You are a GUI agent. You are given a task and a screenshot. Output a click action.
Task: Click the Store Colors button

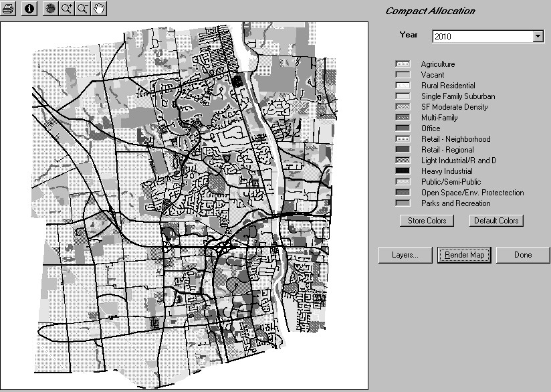427,221
